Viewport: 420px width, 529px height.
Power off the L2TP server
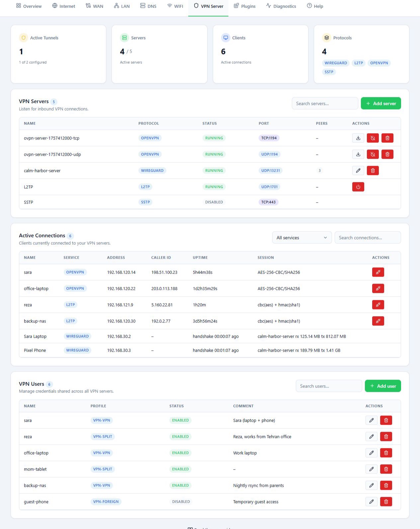pyautogui.click(x=358, y=187)
